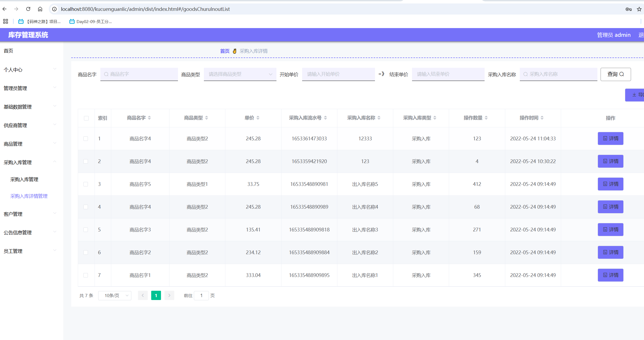Viewport: 644px width, 340px height.
Task: Open the browser home icon
Action: click(40, 9)
